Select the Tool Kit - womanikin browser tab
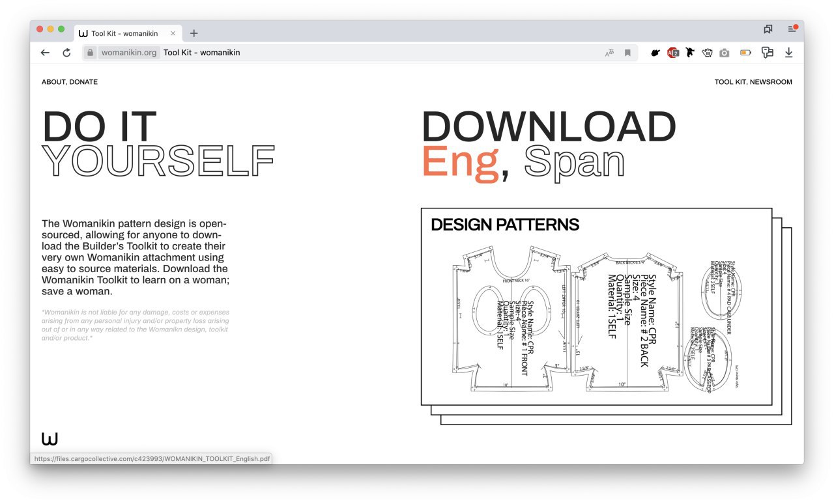The image size is (834, 504). point(128,33)
